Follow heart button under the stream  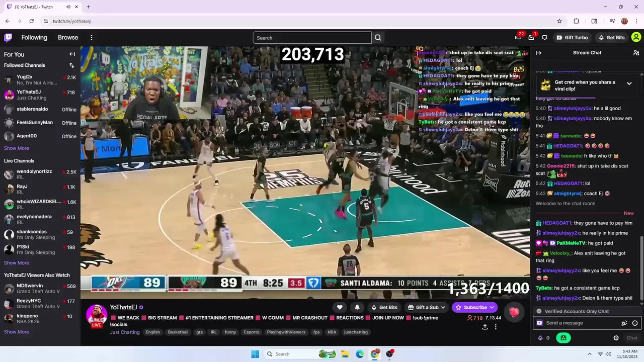340,307
